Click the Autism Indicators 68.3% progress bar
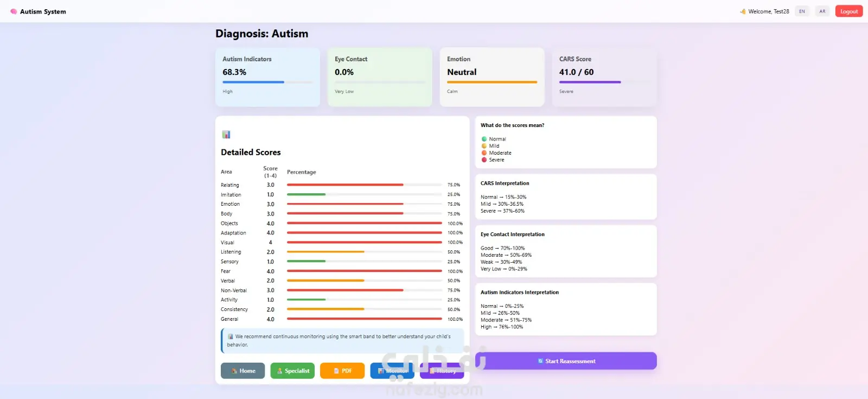This screenshot has width=868, height=399. coord(267,82)
